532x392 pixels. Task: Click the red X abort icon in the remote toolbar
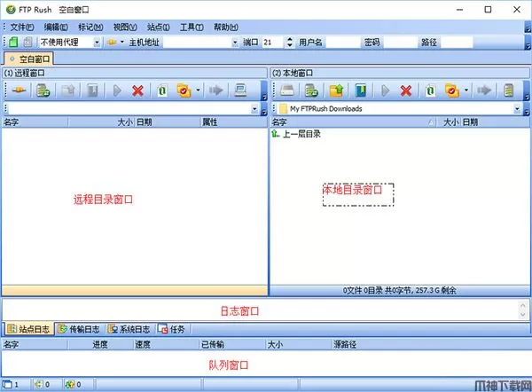coord(137,90)
